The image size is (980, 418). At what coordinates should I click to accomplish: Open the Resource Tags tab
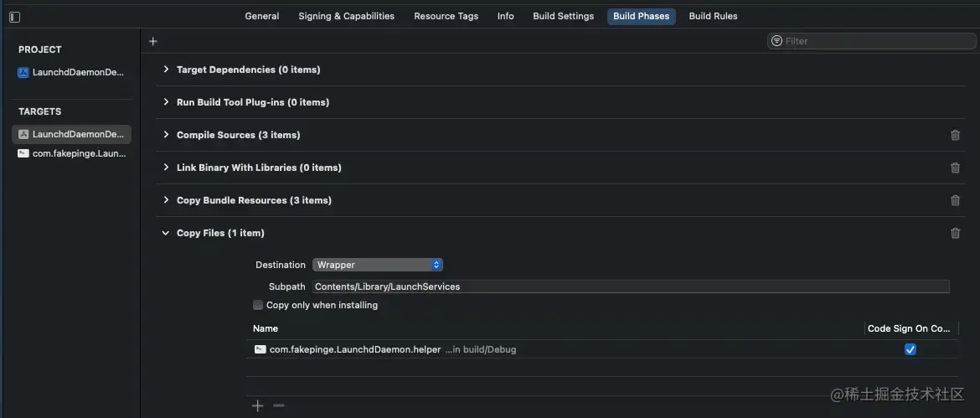tap(446, 16)
